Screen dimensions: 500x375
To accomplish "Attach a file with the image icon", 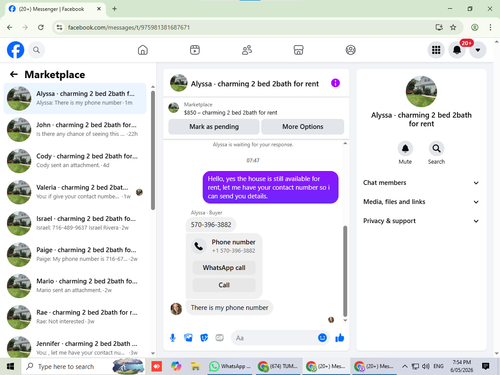I will tap(188, 338).
